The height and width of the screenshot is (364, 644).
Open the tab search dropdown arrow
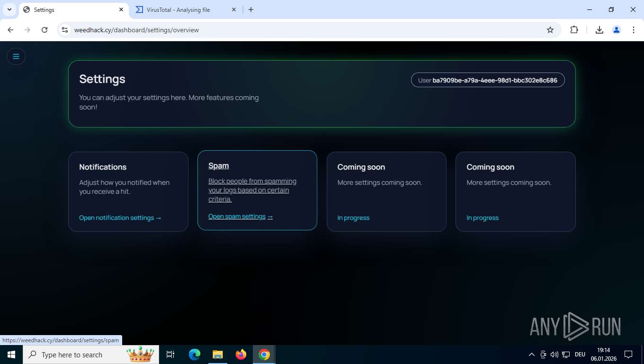9,9
